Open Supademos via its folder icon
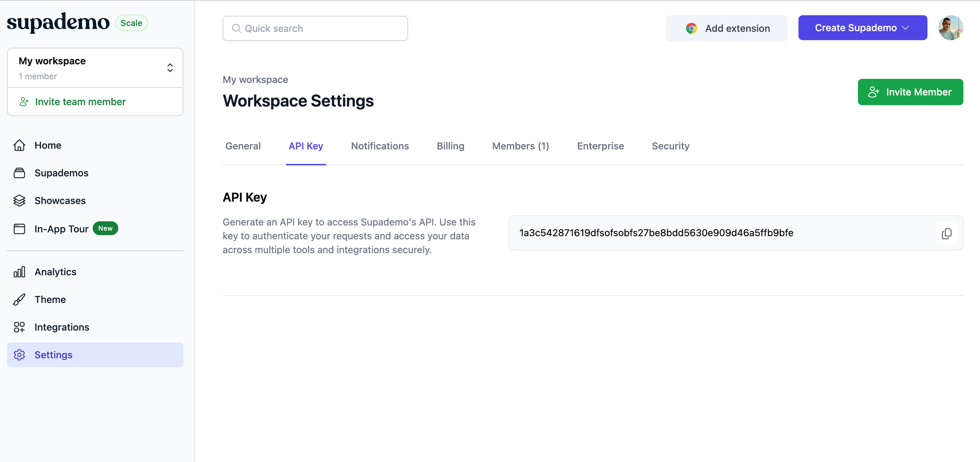The image size is (980, 462). 19,173
